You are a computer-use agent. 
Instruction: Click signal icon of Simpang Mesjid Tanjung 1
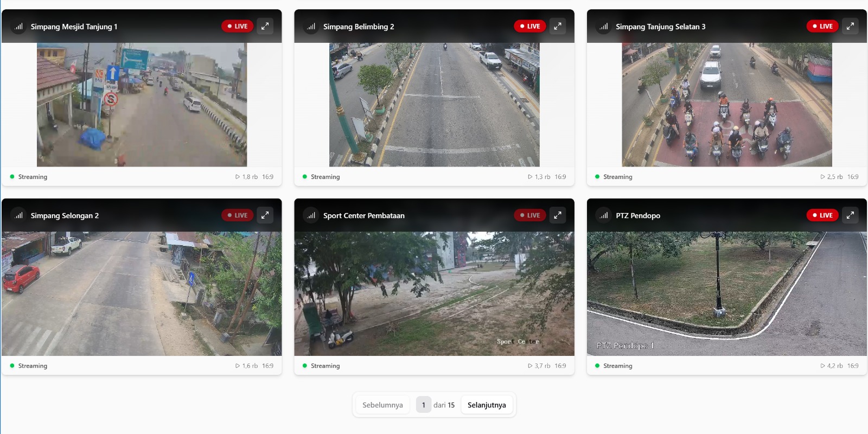[18, 26]
